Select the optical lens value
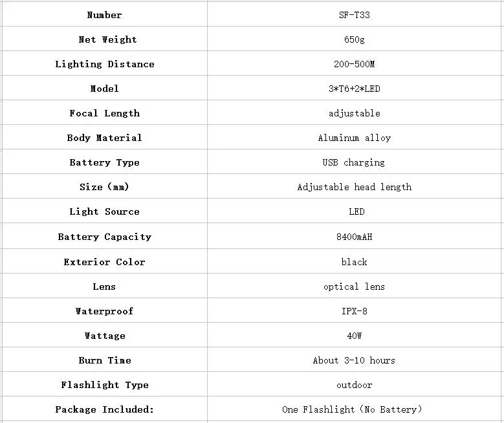This screenshot has width=504, height=423. pos(354,287)
